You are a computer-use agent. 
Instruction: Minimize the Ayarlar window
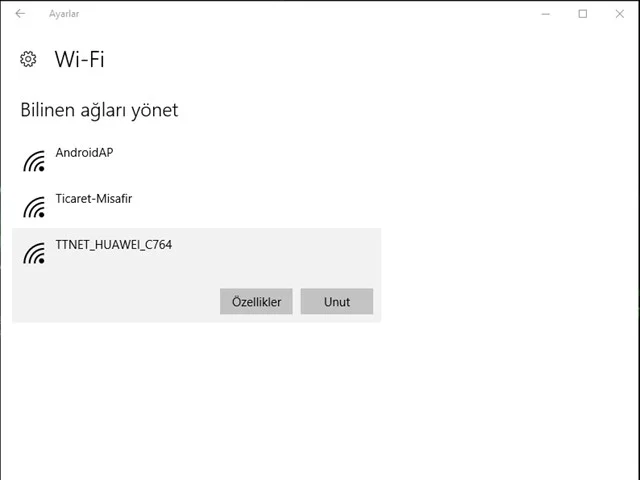546,14
